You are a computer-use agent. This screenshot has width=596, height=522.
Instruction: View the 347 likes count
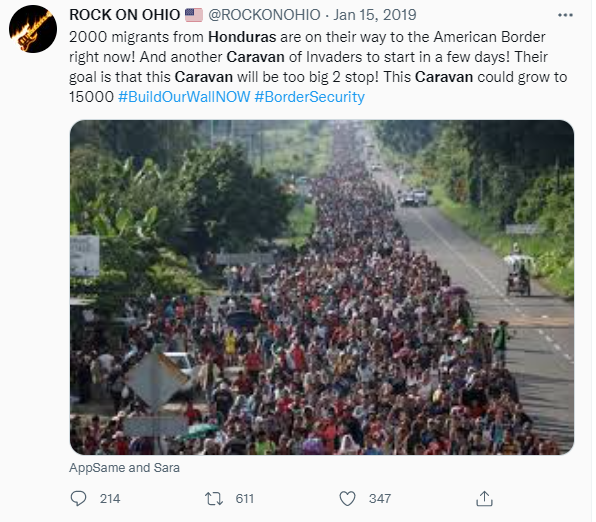pos(380,498)
